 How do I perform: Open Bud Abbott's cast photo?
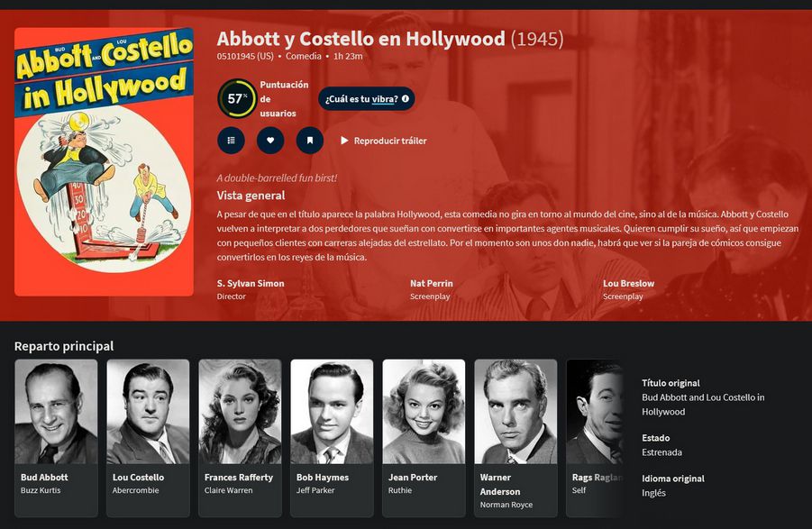coord(56,412)
